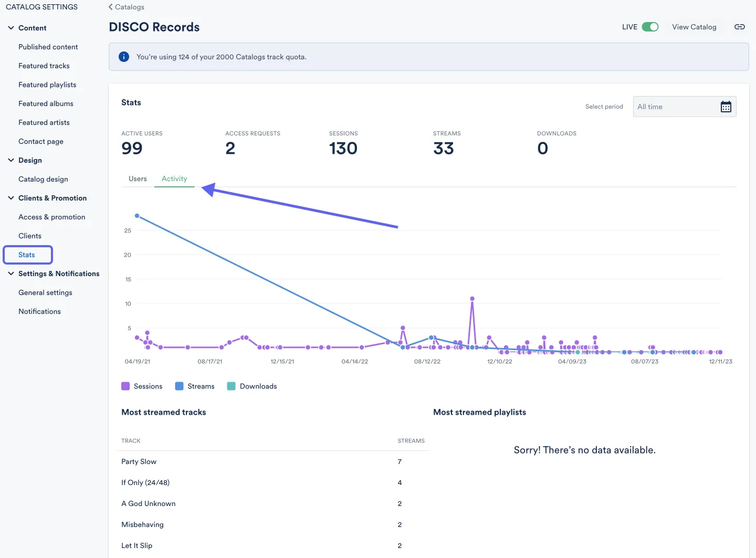Click the copy catalog link icon

click(739, 27)
